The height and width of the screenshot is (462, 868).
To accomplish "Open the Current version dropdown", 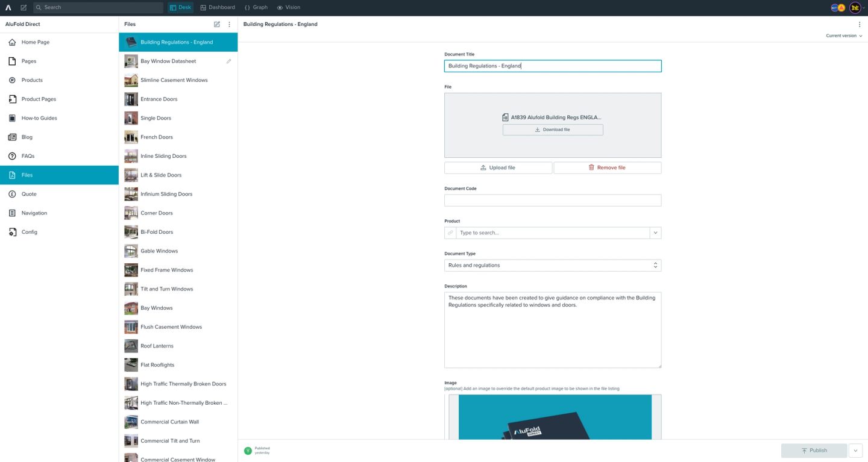I will click(843, 36).
